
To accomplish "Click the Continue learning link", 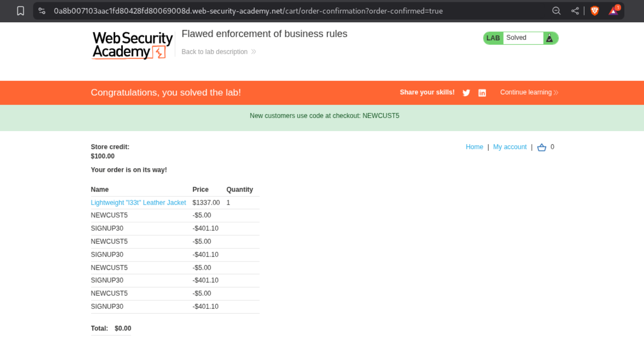I will (x=525, y=92).
